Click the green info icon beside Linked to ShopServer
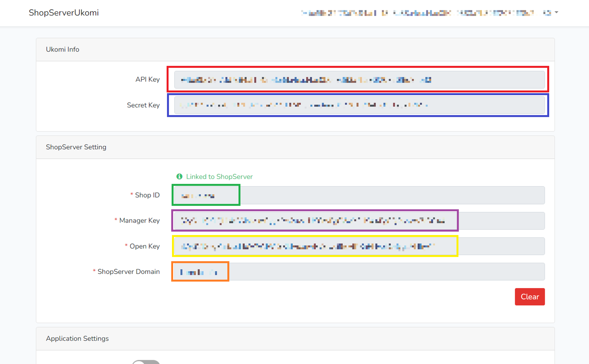Image resolution: width=589 pixels, height=364 pixels. [x=179, y=176]
